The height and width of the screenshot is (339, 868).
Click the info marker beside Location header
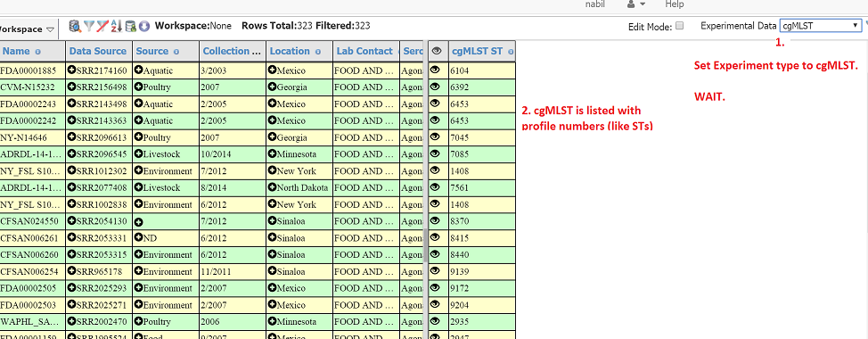[x=318, y=52]
